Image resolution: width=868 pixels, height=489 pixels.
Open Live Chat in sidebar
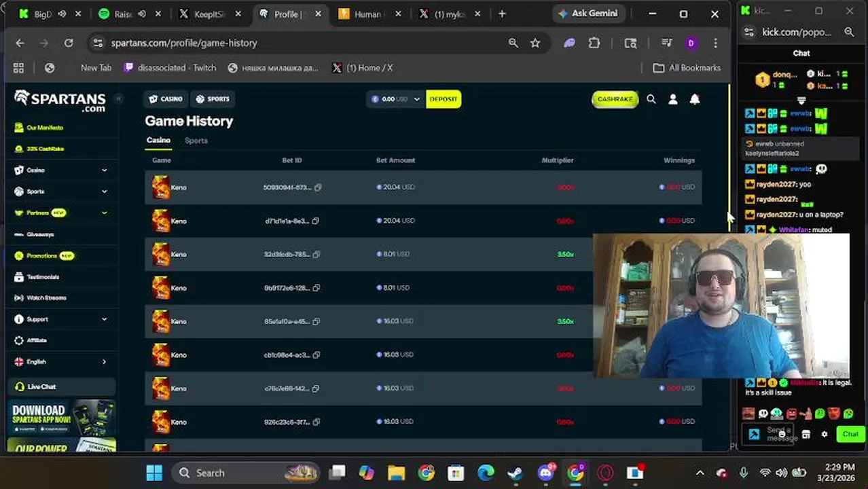[61, 386]
